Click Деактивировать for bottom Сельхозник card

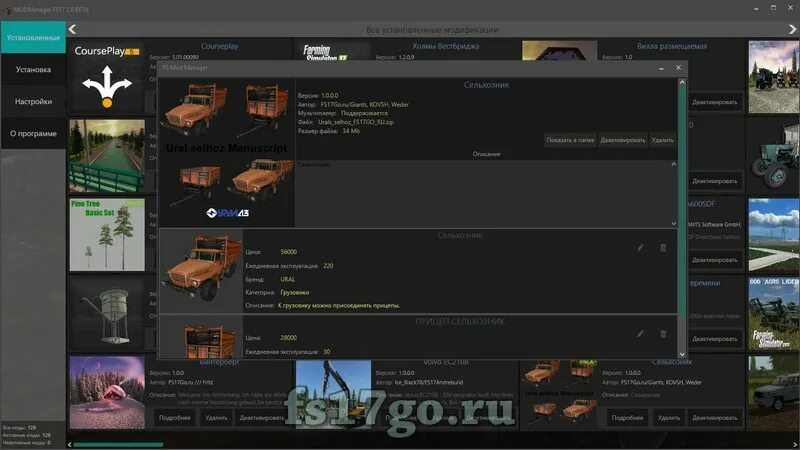click(x=714, y=417)
